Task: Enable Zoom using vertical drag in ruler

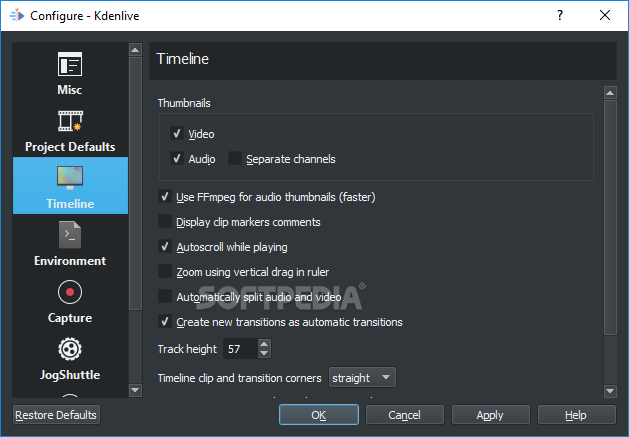Action: [165, 271]
